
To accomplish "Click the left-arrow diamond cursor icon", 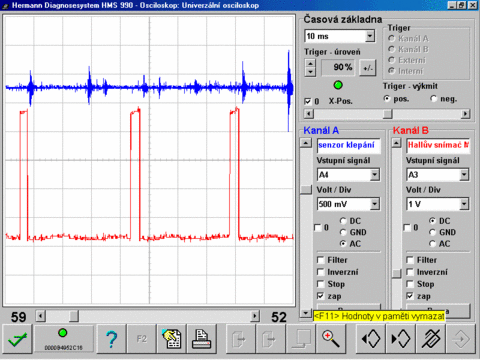I will [371, 339].
